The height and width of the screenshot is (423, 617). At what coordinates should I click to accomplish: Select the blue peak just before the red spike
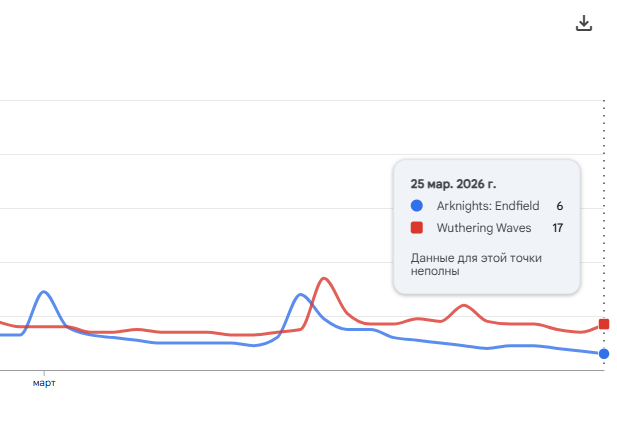point(301,294)
